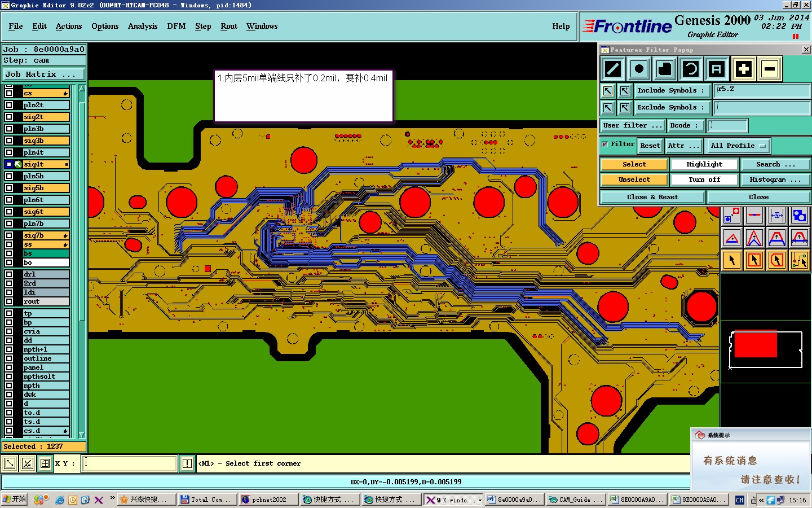
Task: Toggle display checkbox for layer drl
Action: pos(9,274)
